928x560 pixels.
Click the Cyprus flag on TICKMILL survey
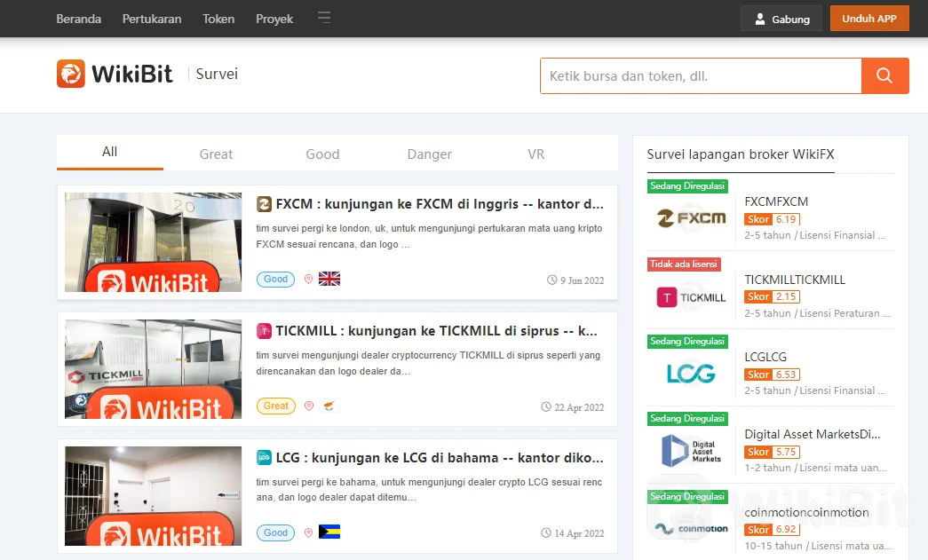tap(329, 406)
